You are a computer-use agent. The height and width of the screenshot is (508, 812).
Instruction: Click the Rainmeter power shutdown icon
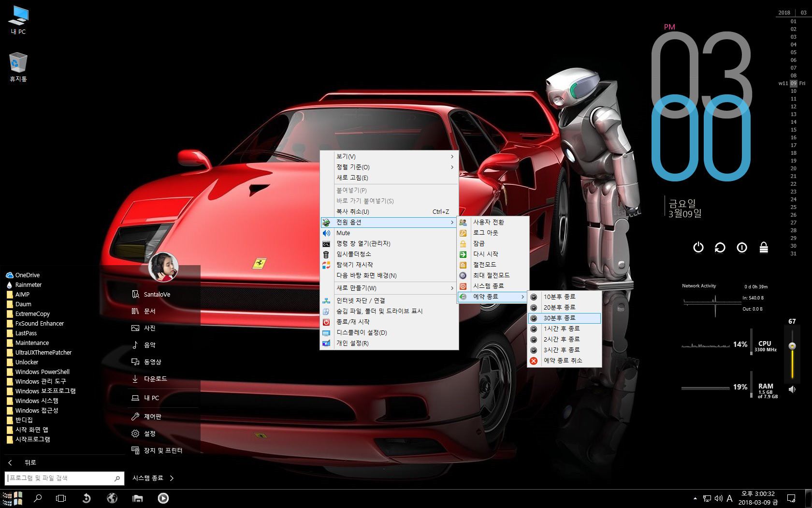pyautogui.click(x=698, y=247)
